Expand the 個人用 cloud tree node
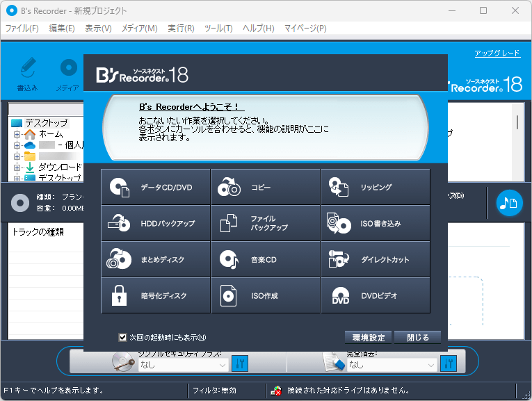This screenshot has width=532, height=401. (x=17, y=145)
